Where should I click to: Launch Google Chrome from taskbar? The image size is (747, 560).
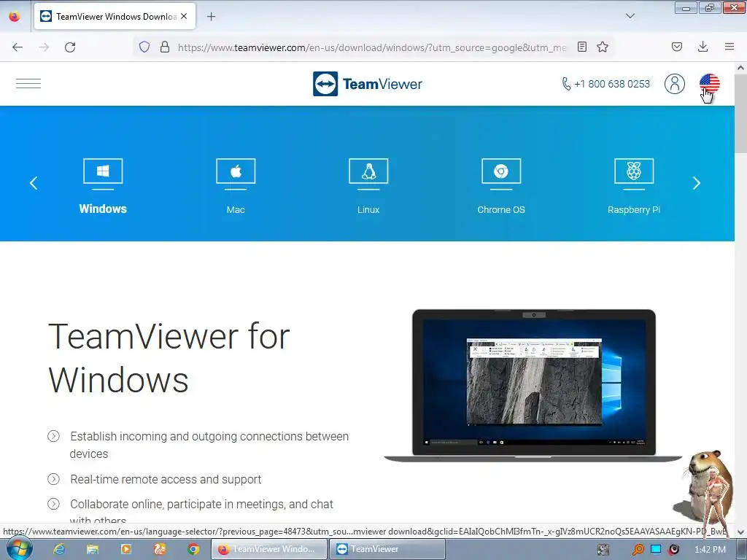click(193, 549)
